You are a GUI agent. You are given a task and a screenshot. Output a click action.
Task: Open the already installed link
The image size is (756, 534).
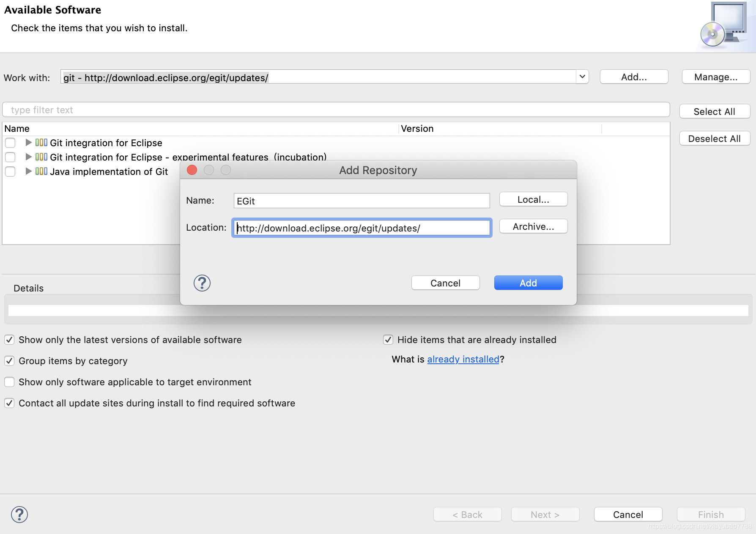click(463, 359)
